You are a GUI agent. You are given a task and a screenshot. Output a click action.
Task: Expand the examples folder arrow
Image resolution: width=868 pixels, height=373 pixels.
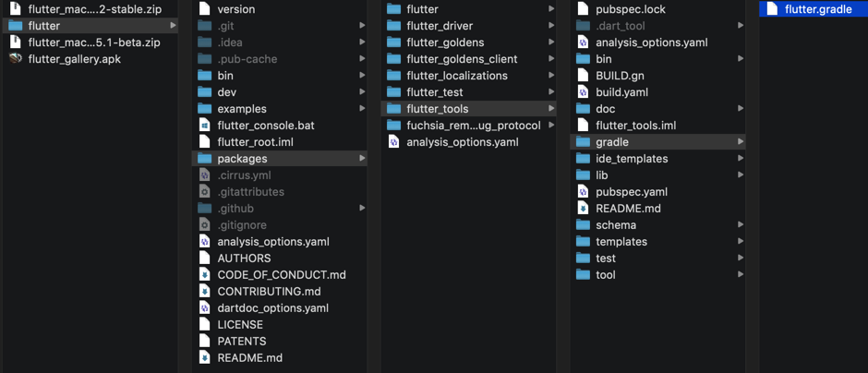362,109
